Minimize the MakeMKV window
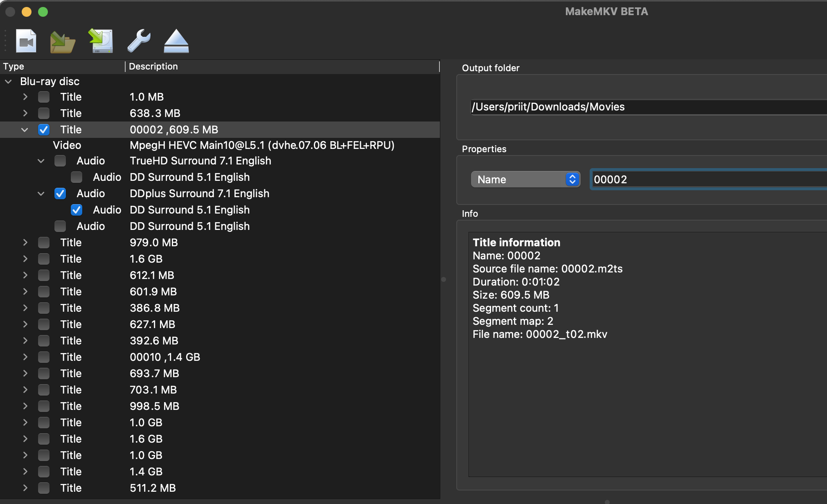 pyautogui.click(x=27, y=12)
